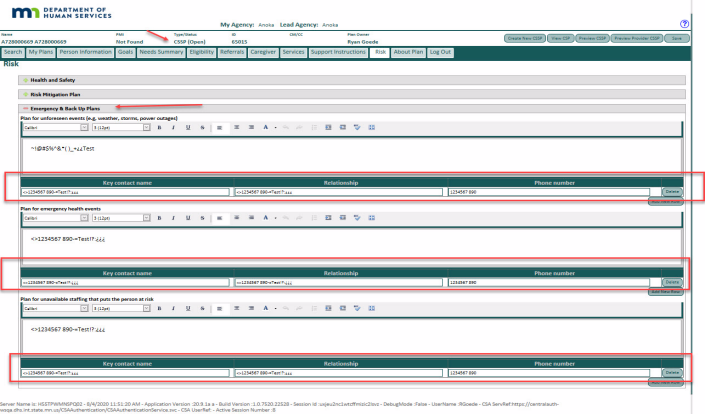Click font color A in unforeseen events editor

266,128
